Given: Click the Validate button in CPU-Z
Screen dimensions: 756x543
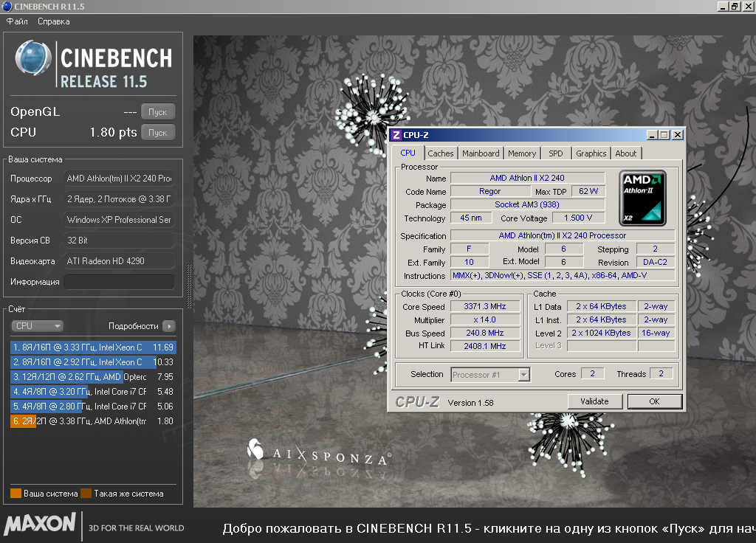Looking at the screenshot, I should click(594, 401).
